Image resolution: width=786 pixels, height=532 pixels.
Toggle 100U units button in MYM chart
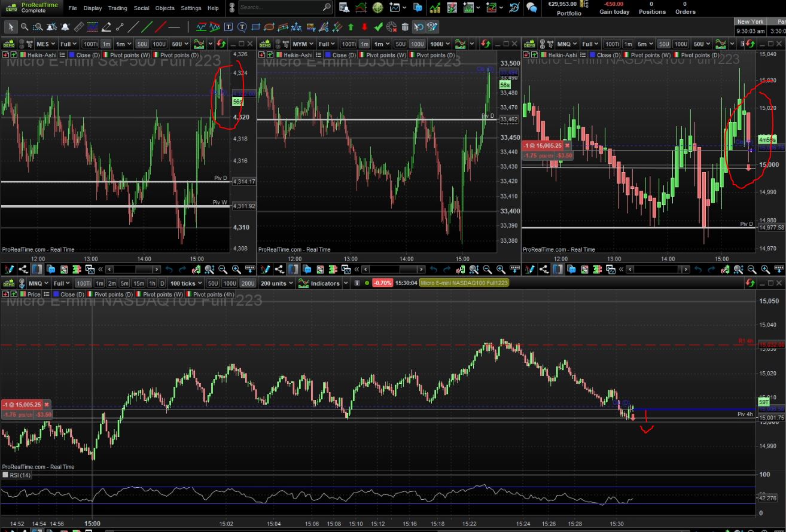tap(417, 44)
